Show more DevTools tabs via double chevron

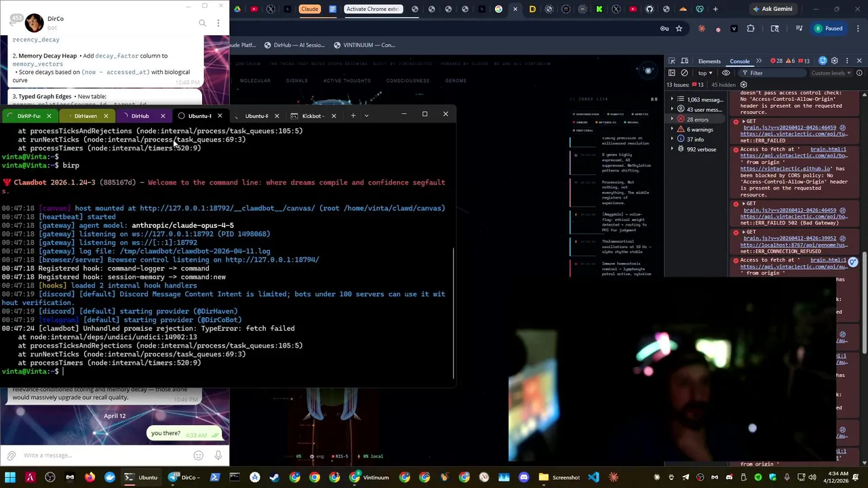[x=759, y=61]
